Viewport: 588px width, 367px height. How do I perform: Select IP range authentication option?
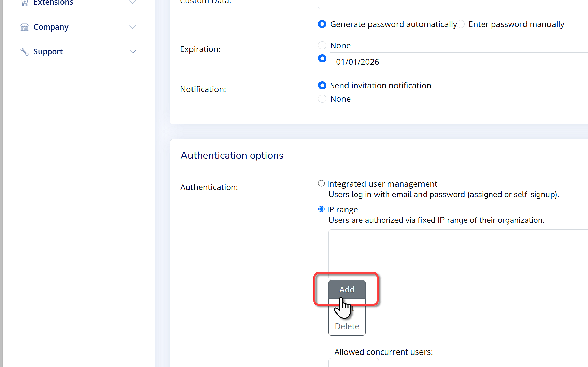coord(322,209)
